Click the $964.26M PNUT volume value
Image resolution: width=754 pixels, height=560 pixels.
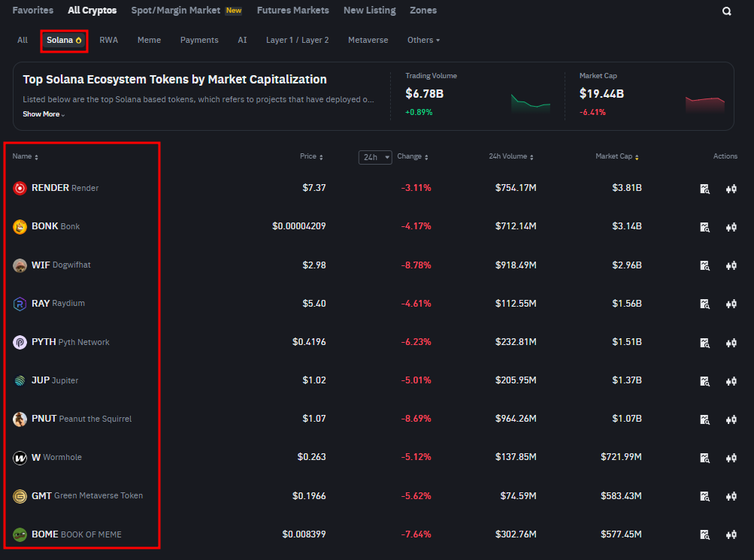[516, 419]
